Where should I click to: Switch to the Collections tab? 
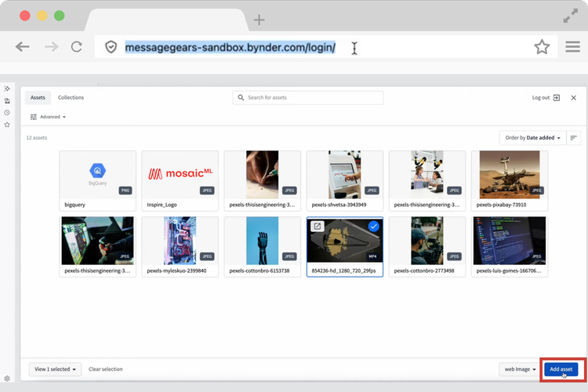(x=71, y=97)
